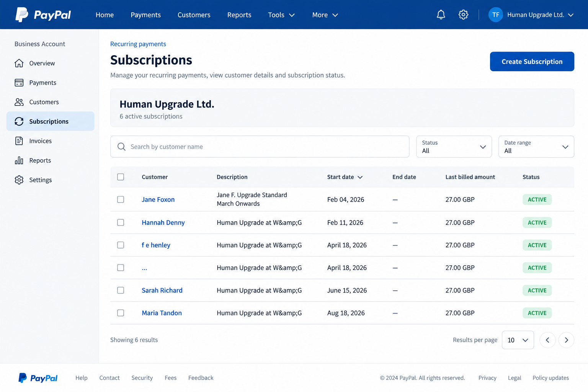
Task: Go to the previous results page
Action: (547, 340)
